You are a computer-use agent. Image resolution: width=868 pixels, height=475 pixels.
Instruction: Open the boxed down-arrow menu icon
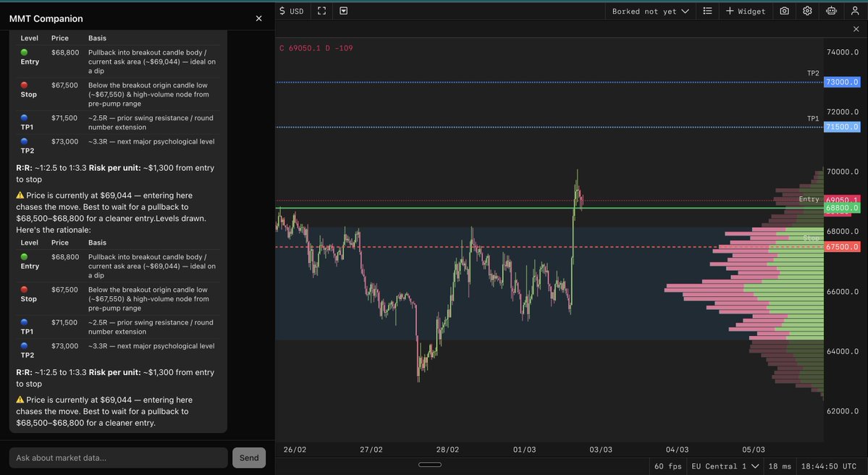pyautogui.click(x=343, y=11)
